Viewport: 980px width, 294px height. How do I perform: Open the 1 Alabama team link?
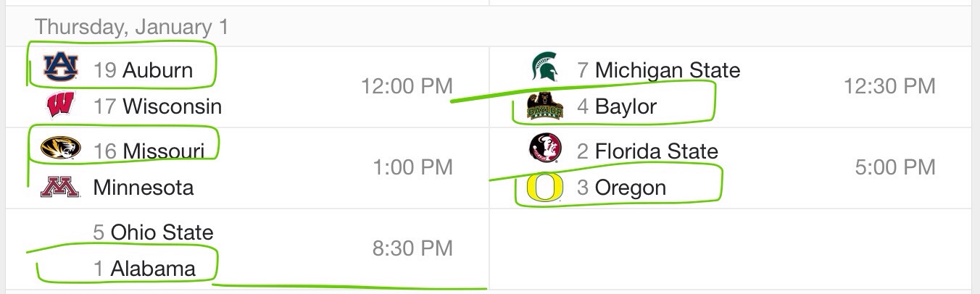(x=145, y=269)
